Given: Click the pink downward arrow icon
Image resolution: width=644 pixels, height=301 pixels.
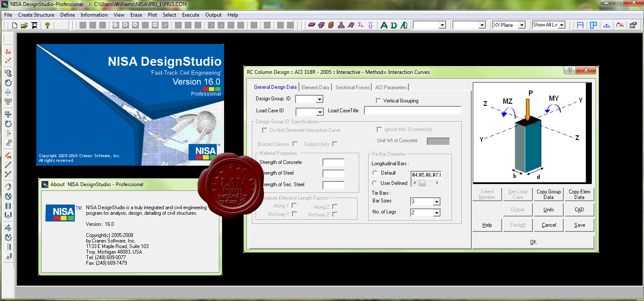Looking at the screenshot, I should click(x=370, y=25).
